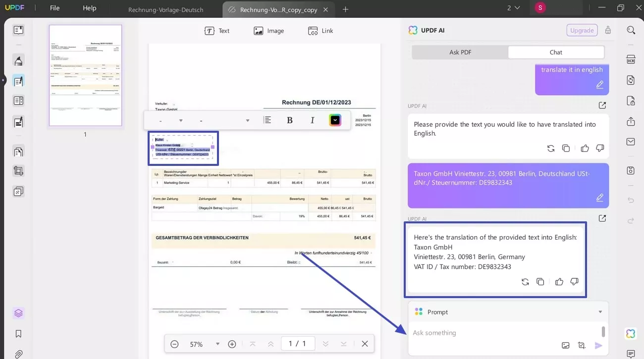Select the Link tool
This screenshot has height=359, width=644.
(x=321, y=30)
